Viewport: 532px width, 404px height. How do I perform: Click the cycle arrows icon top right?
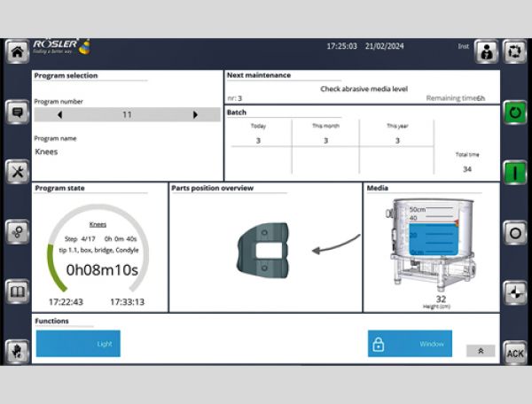(514, 51)
